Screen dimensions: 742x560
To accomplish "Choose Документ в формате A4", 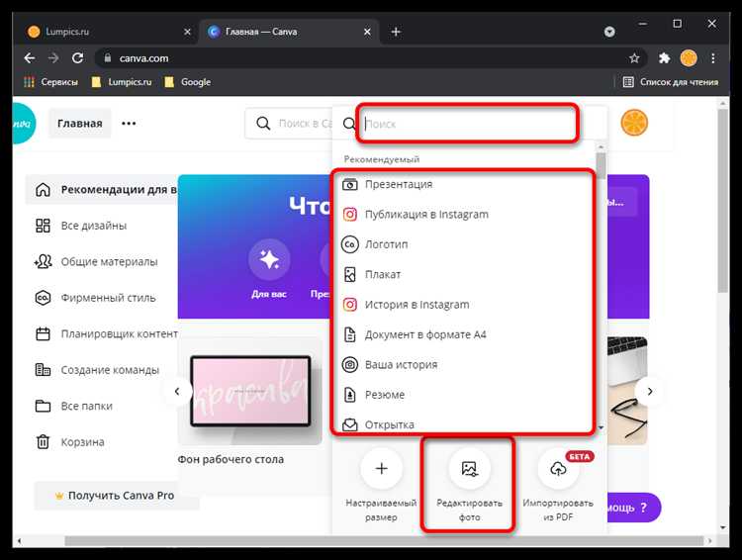I will point(464,334).
